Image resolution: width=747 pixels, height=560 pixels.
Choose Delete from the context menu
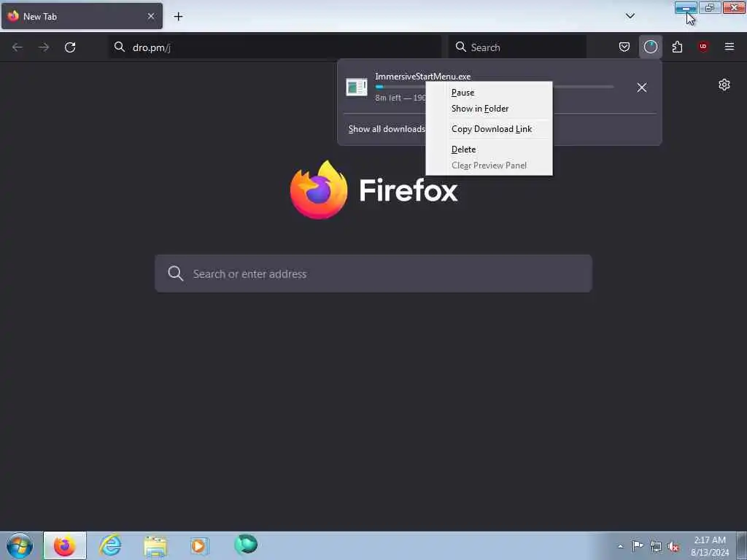point(489,149)
